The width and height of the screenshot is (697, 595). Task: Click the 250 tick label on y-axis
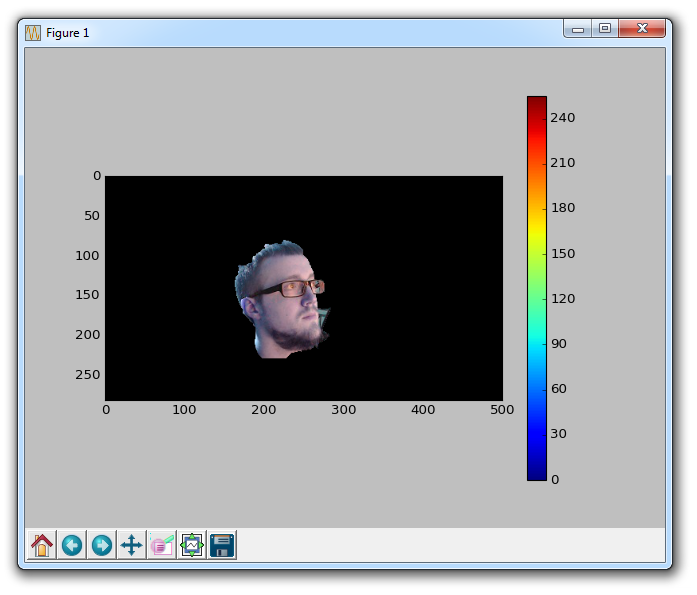89,375
